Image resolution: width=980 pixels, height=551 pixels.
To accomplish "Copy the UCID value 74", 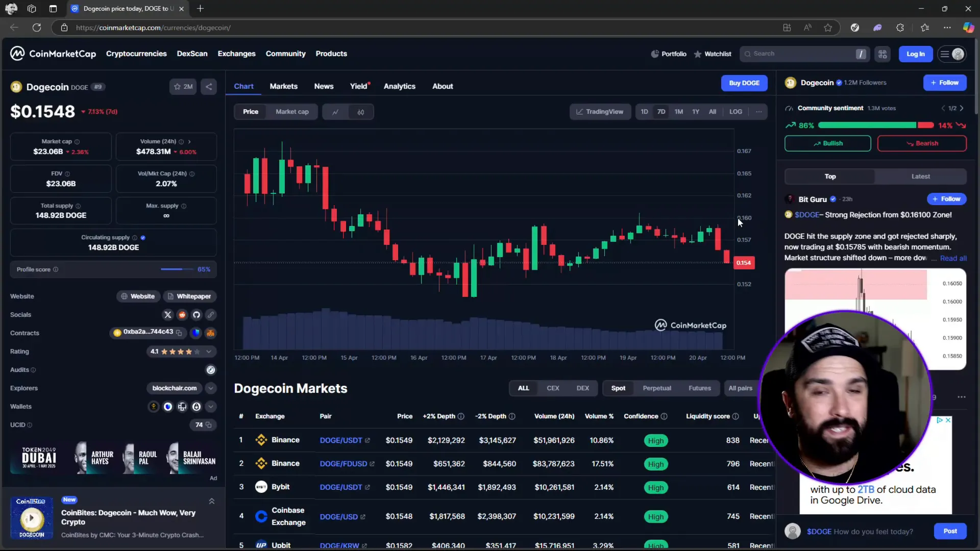I will pyautogui.click(x=208, y=425).
